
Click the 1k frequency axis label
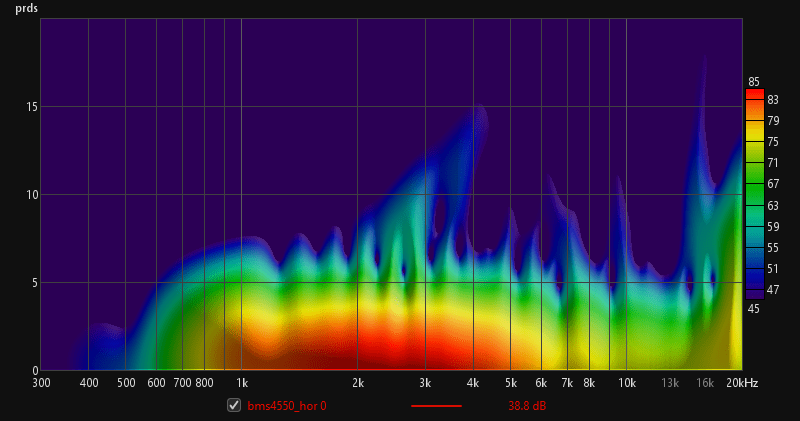pyautogui.click(x=242, y=383)
